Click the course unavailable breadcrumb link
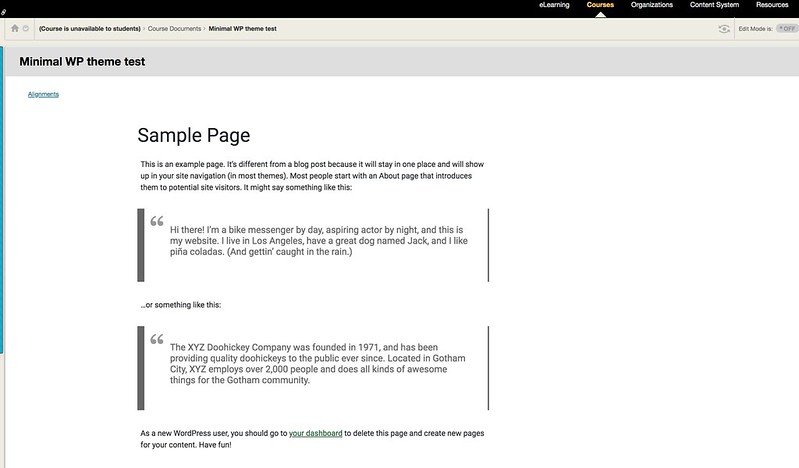Screen dimensions: 799x468 (x=90, y=29)
